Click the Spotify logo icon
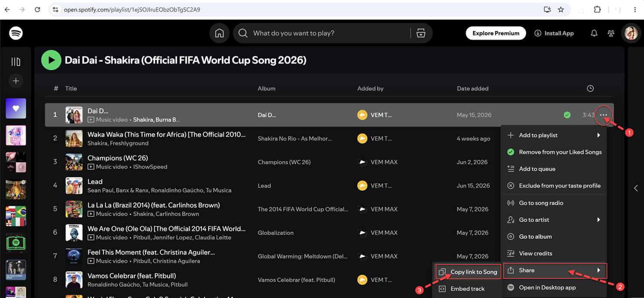The image size is (644, 298). point(16,33)
